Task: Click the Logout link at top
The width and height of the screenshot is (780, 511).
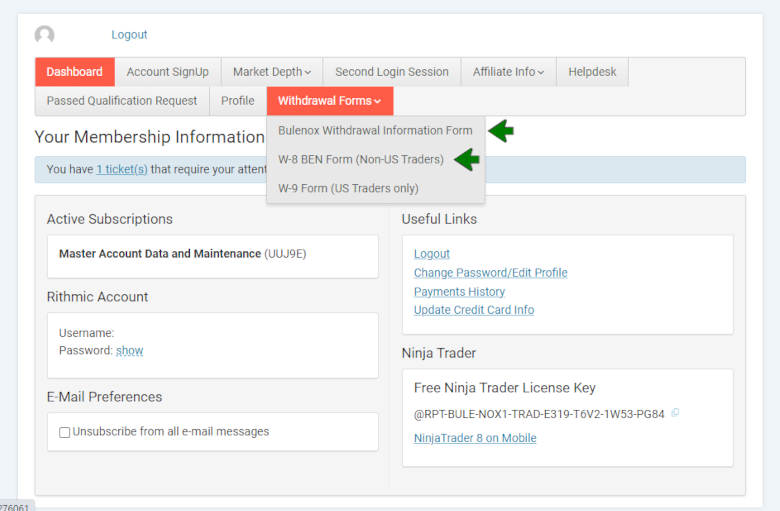Action: click(129, 35)
